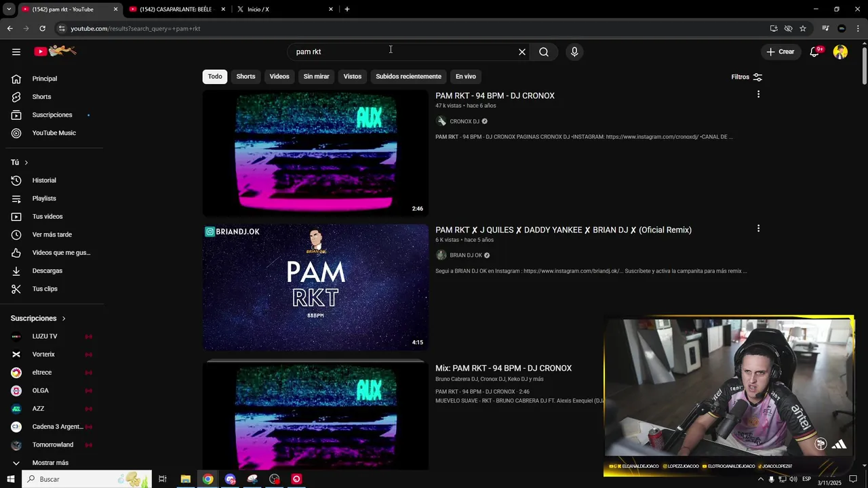Go back in browser
The image size is (868, 488).
coord(9,28)
